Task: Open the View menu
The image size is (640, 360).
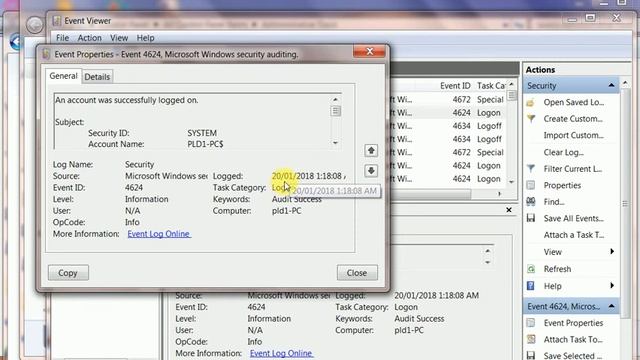Action: pos(119,38)
